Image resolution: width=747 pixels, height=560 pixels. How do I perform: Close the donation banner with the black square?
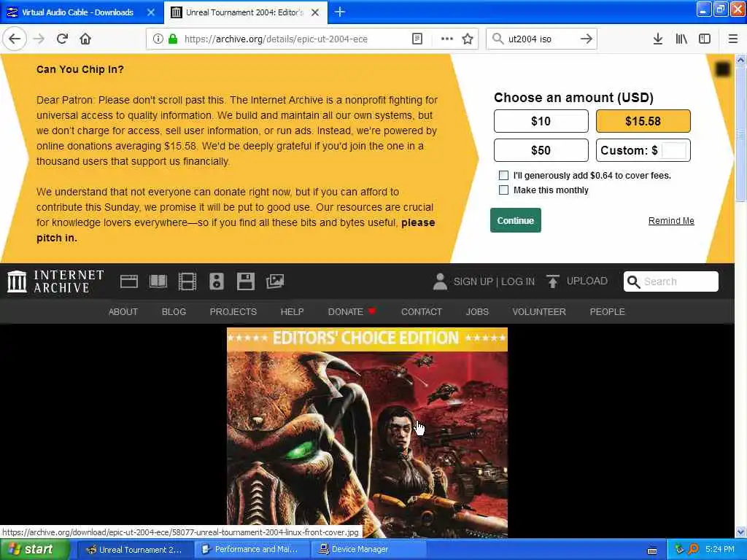723,69
